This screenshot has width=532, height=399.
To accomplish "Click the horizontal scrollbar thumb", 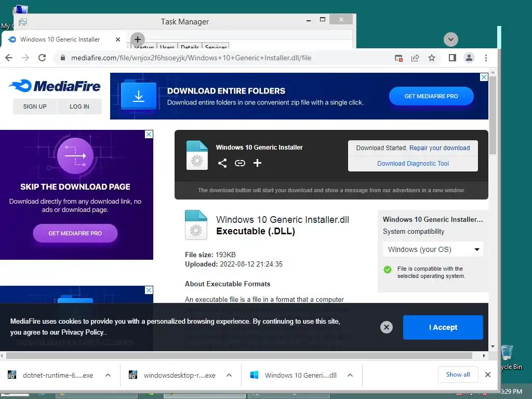I will point(239,355).
